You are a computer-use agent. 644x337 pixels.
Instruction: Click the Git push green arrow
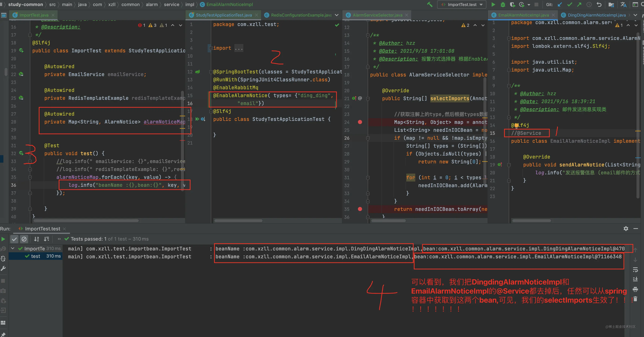point(579,5)
